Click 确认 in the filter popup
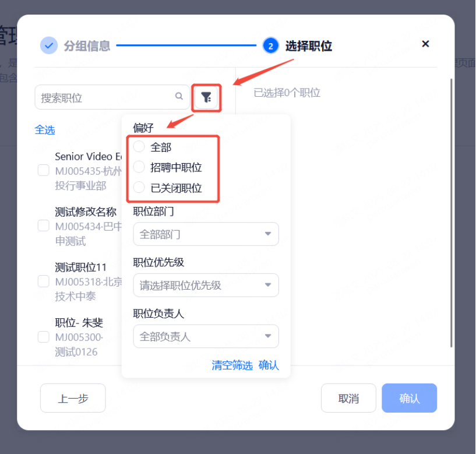476x454 pixels. pyautogui.click(x=269, y=365)
